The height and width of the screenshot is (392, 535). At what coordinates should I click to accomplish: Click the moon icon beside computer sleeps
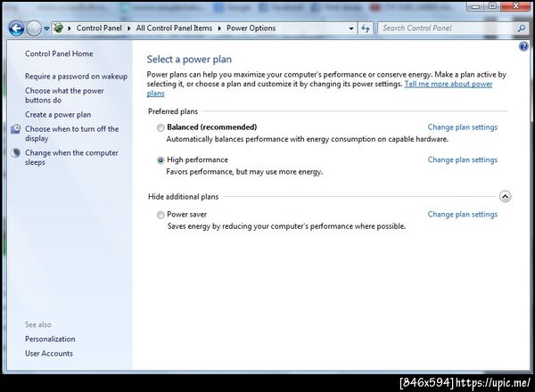point(15,152)
